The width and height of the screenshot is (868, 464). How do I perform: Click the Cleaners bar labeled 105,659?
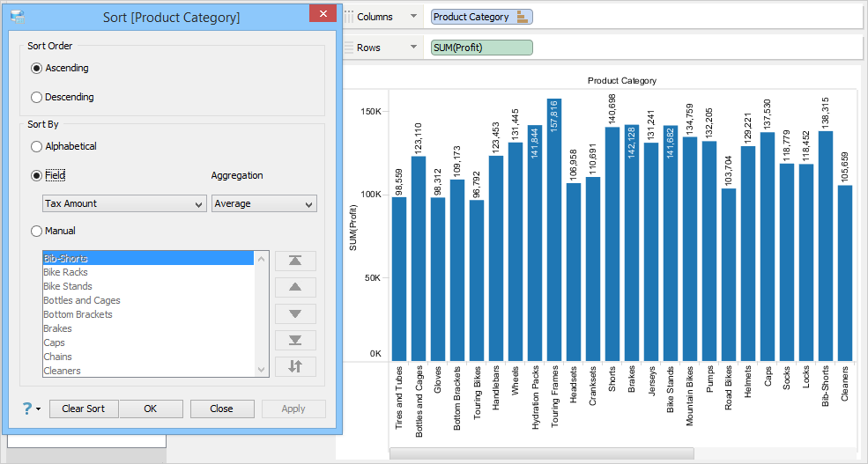point(845,273)
